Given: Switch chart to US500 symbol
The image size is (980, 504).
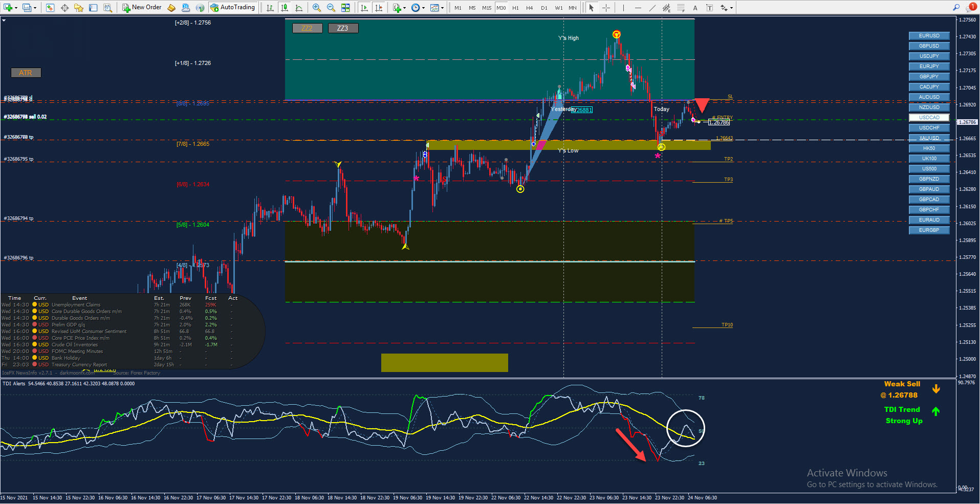Looking at the screenshot, I should 929,169.
